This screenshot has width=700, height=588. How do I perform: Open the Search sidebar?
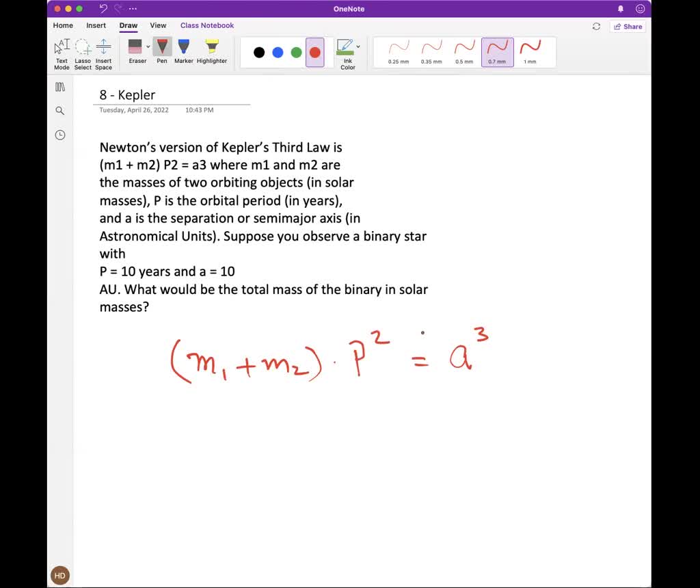tap(59, 110)
